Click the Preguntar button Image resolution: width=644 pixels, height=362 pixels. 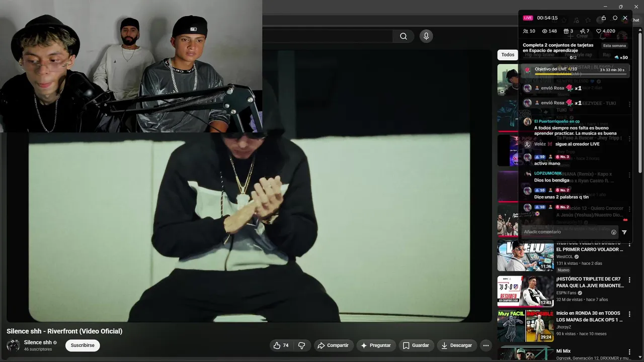(376, 345)
